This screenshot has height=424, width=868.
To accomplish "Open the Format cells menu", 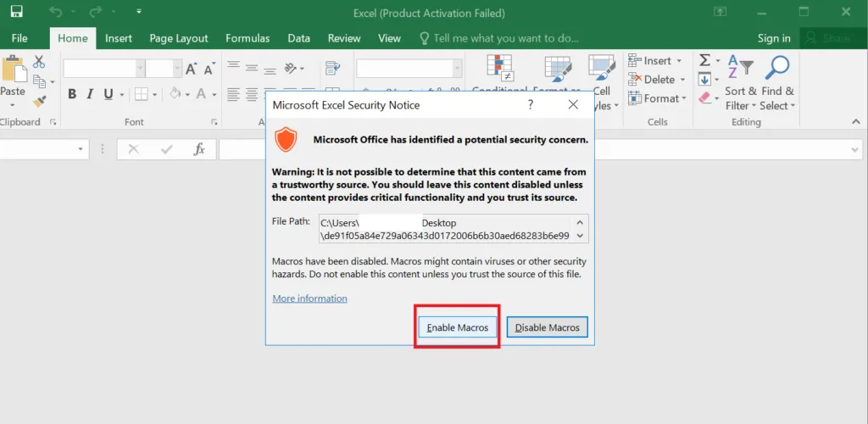I will [x=657, y=98].
